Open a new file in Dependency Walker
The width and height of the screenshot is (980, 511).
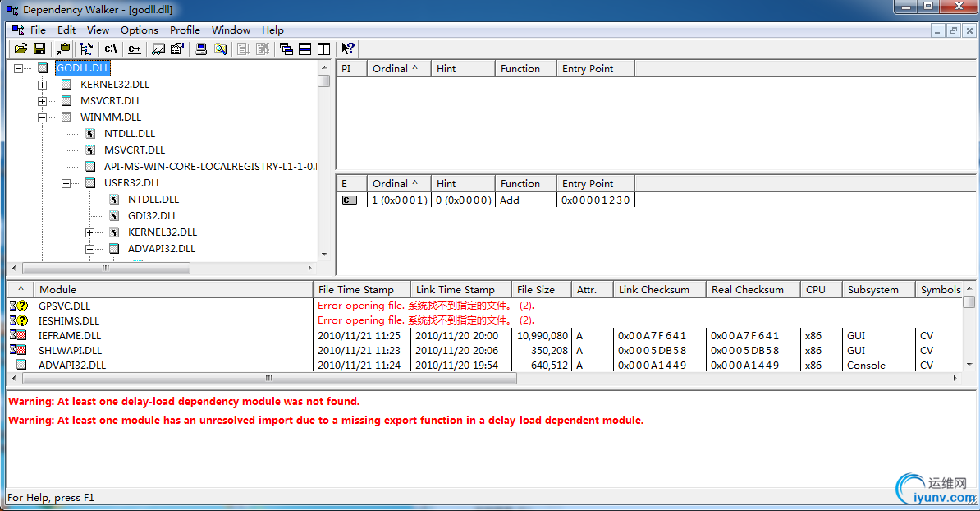click(21, 48)
